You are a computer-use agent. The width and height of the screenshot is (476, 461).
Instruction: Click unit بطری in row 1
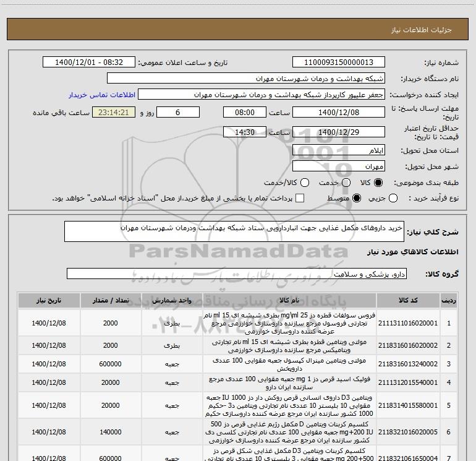click(x=172, y=324)
